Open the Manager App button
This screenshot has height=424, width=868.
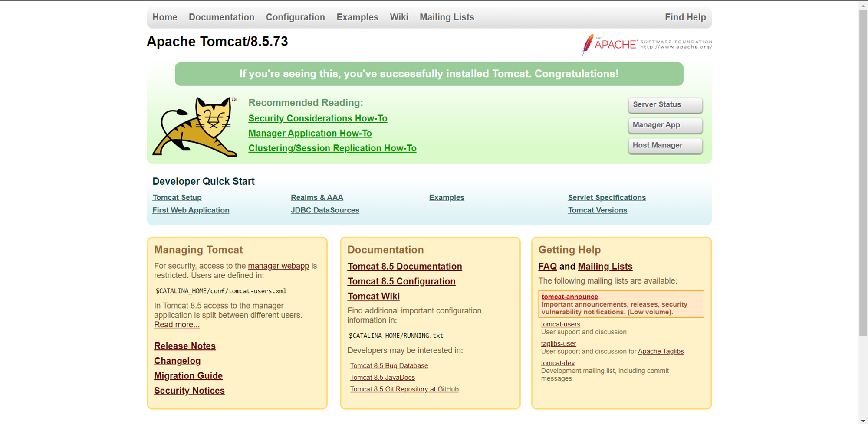665,125
